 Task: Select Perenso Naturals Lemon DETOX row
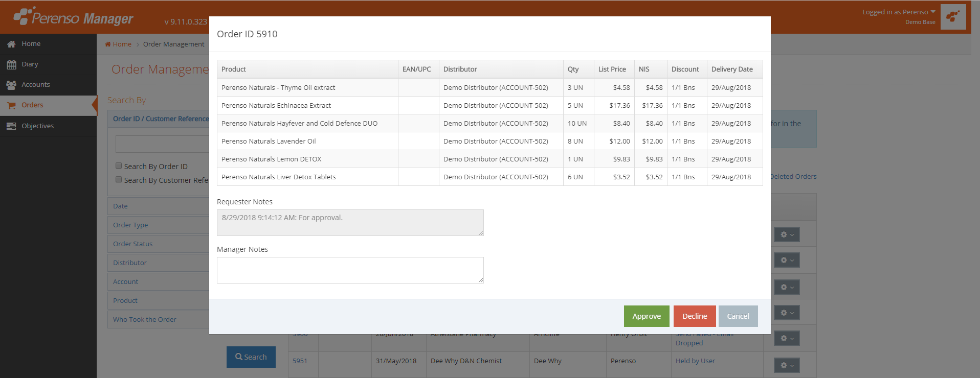(489, 159)
